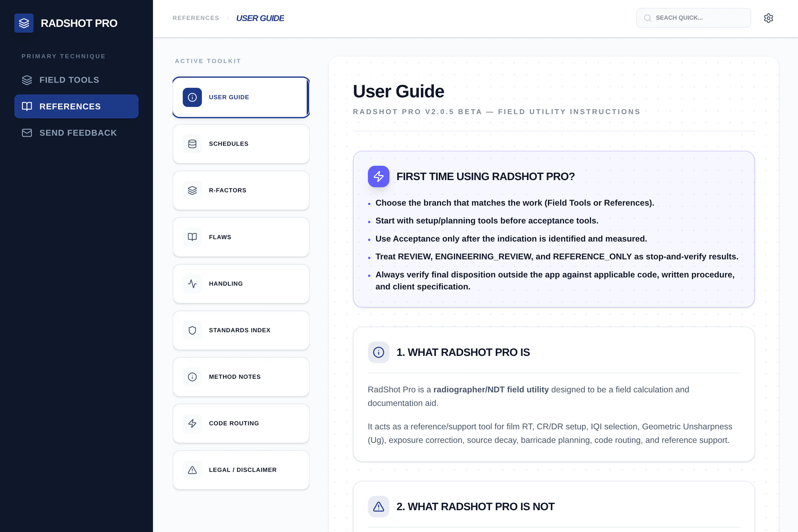The width and height of the screenshot is (798, 532).
Task: Click the Code Routing lightning icon
Action: [x=192, y=423]
